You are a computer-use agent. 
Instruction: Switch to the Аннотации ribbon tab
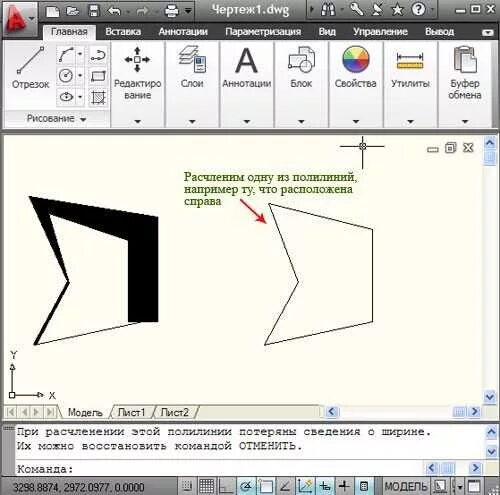tap(183, 32)
